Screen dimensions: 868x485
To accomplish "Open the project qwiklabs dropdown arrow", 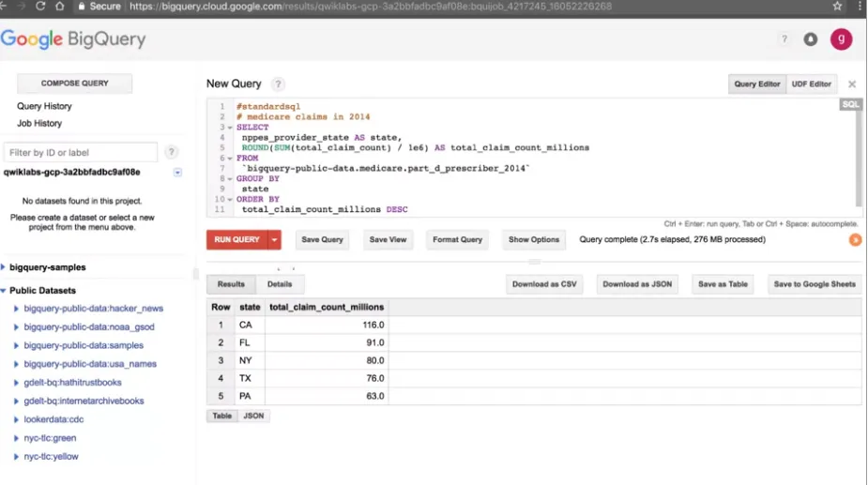I will click(x=177, y=173).
